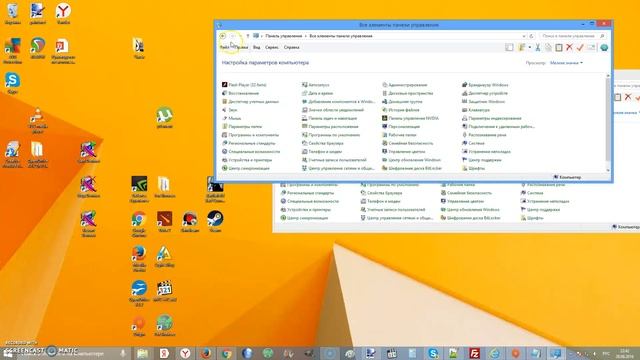Open Firefox from the taskbar

point(206,353)
